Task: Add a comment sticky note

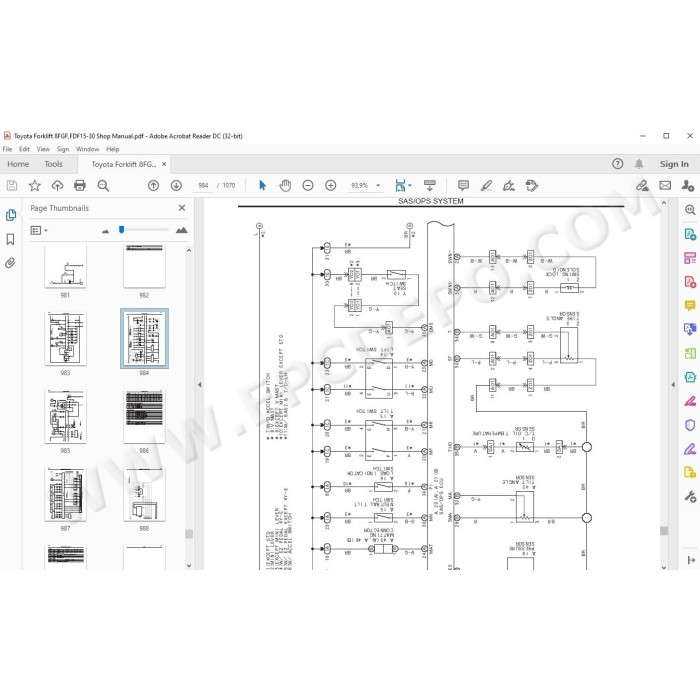Action: click(463, 185)
